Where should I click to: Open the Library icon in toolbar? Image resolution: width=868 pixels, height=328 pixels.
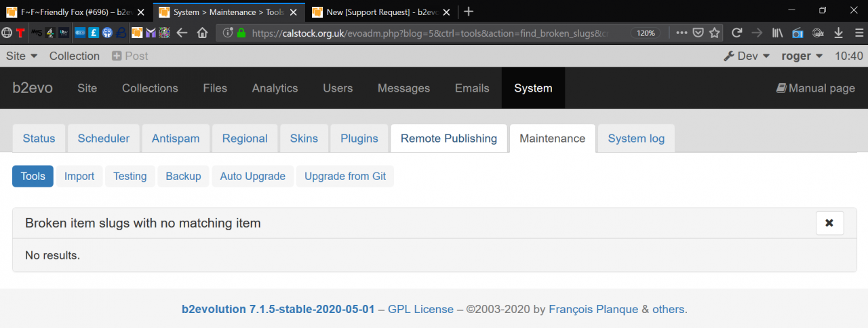point(777,33)
